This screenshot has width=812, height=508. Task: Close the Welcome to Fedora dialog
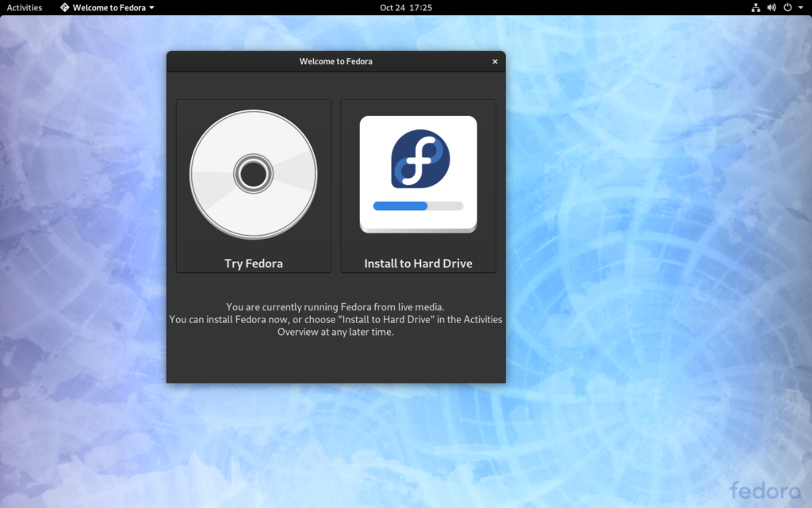point(495,61)
